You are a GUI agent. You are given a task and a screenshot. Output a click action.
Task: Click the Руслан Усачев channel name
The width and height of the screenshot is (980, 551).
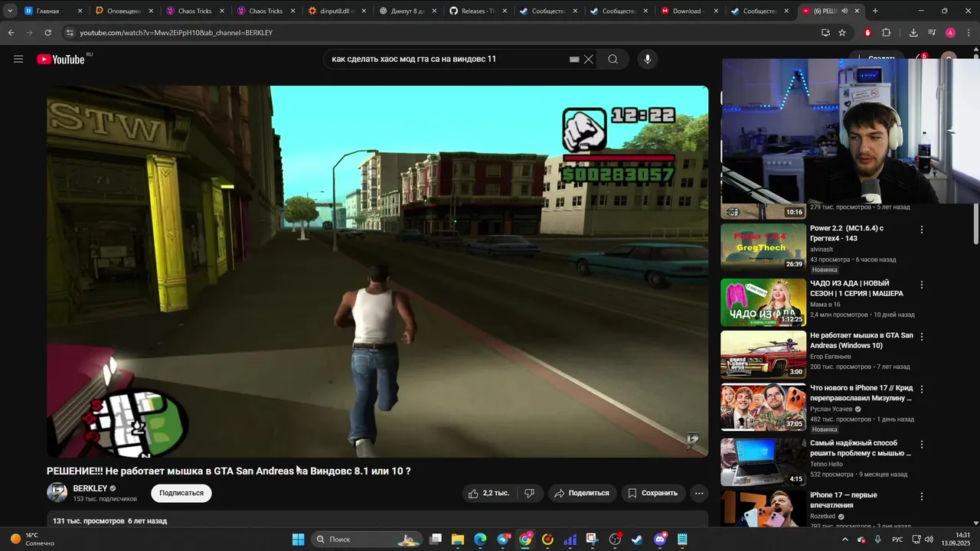tap(831, 409)
